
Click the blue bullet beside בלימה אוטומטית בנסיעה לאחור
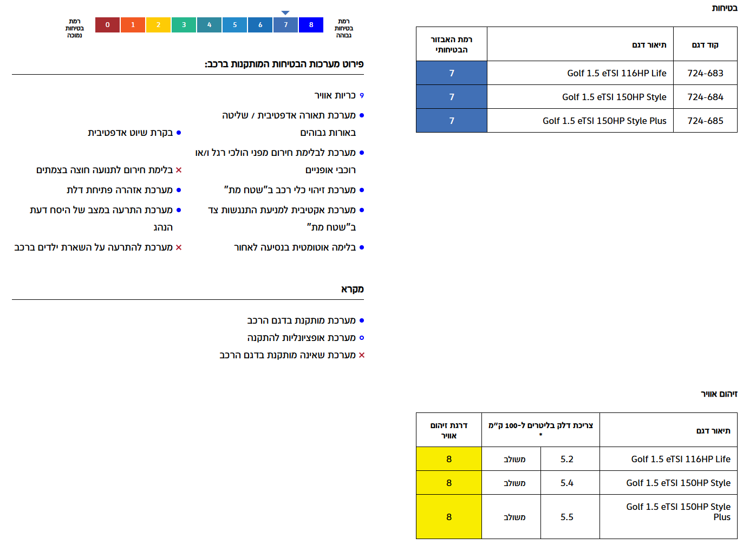(x=362, y=247)
